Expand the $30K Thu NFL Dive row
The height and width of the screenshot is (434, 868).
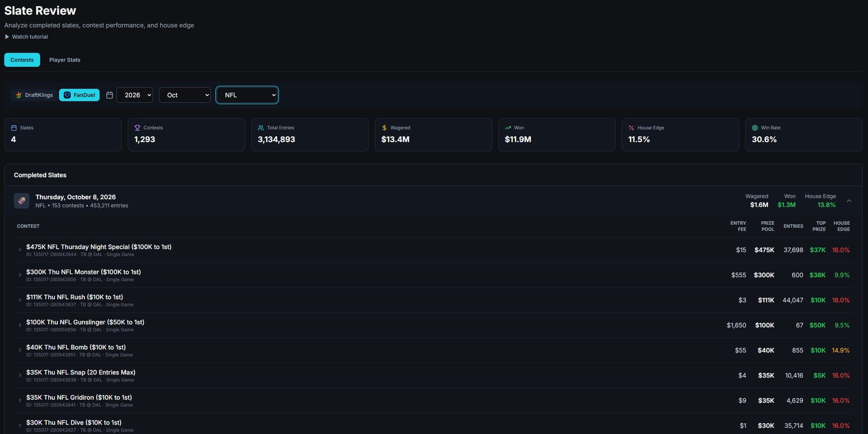(20, 425)
